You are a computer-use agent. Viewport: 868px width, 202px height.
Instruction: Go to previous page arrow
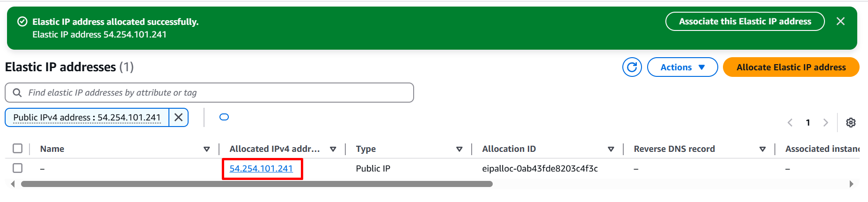(x=790, y=122)
